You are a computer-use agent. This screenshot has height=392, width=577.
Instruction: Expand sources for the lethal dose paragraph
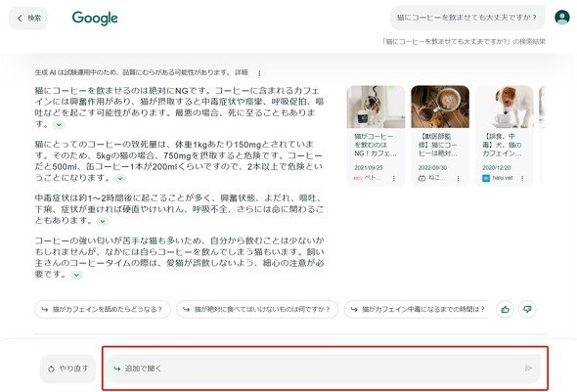click(x=120, y=178)
